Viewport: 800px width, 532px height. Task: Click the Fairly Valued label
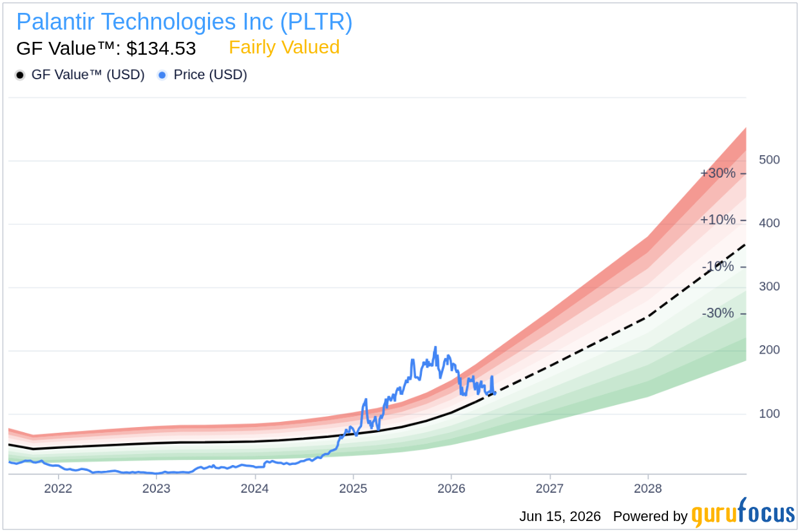(284, 48)
